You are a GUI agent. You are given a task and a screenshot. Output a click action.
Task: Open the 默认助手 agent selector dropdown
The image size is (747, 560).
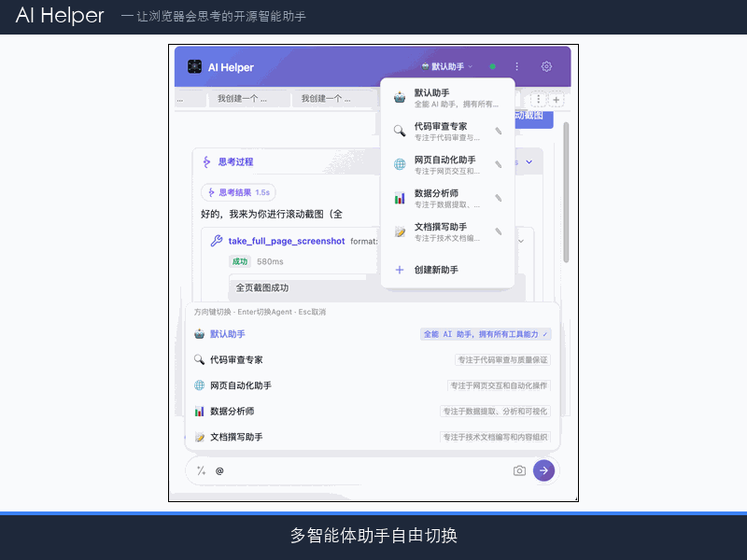coord(447,66)
